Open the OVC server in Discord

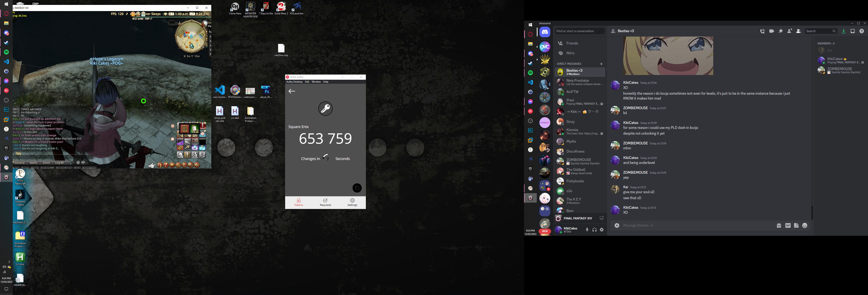(x=545, y=47)
